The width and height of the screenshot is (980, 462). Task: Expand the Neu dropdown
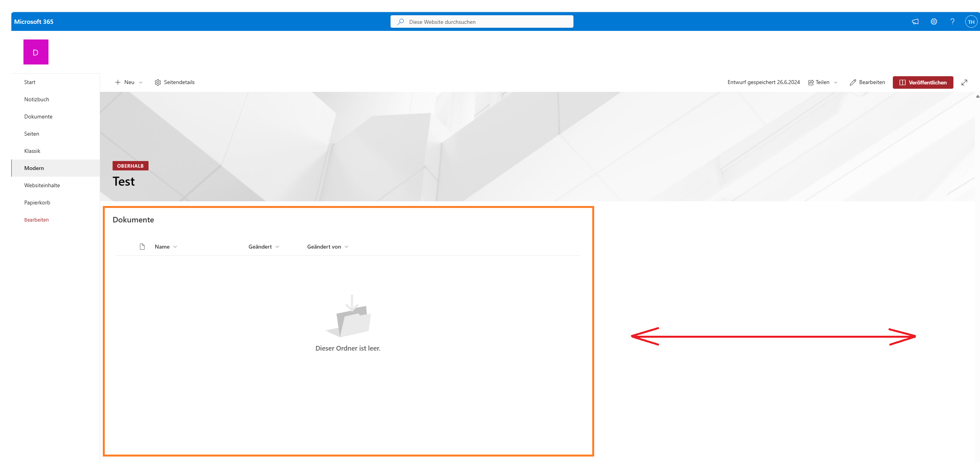129,82
